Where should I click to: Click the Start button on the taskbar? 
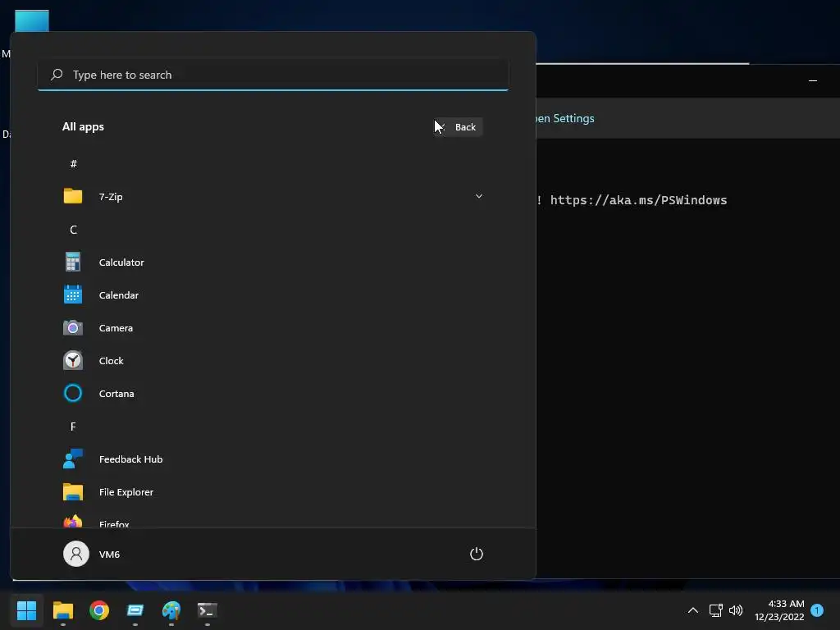point(26,610)
